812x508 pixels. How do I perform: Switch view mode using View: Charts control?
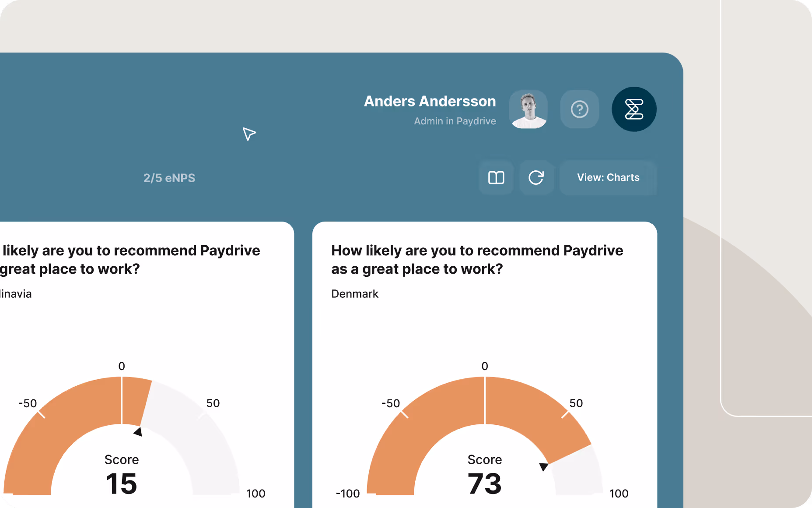click(608, 178)
